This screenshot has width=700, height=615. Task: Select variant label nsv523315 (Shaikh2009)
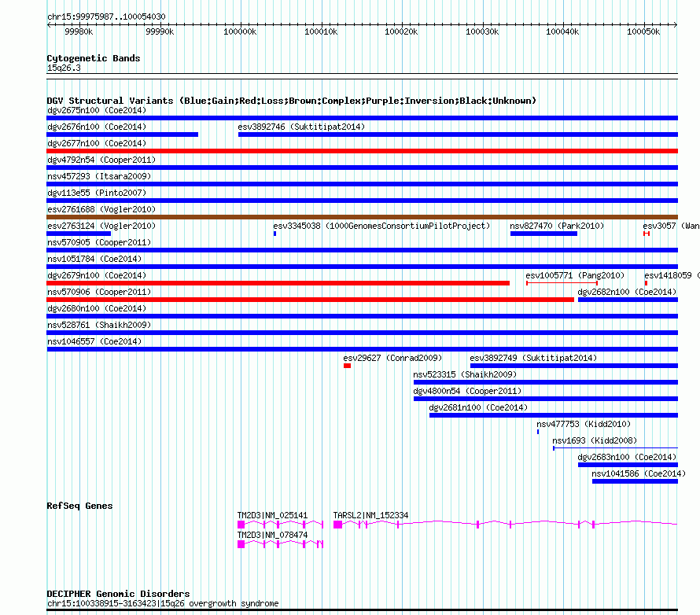pyautogui.click(x=465, y=374)
